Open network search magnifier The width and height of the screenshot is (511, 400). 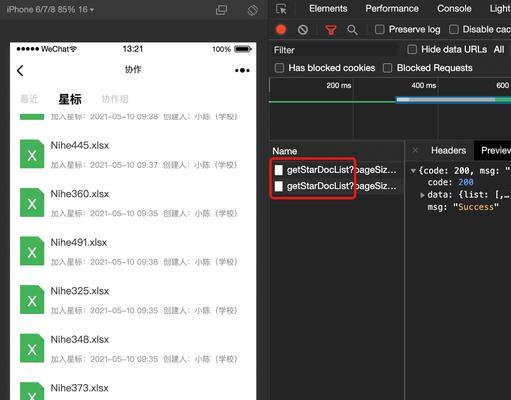tap(352, 30)
